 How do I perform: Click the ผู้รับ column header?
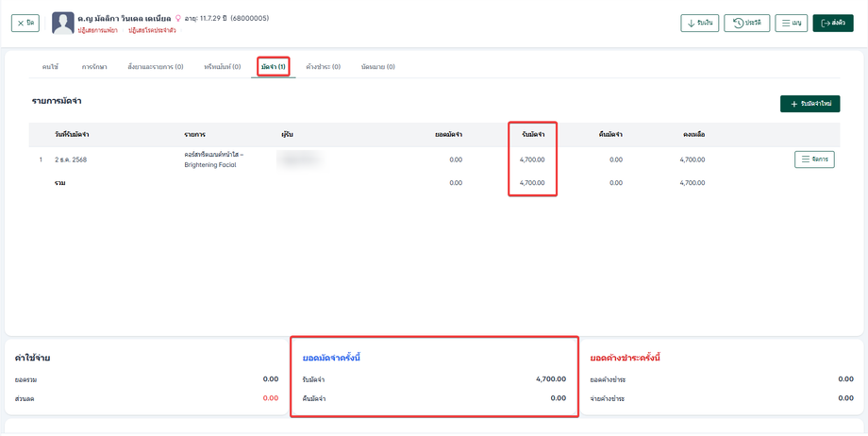288,135
